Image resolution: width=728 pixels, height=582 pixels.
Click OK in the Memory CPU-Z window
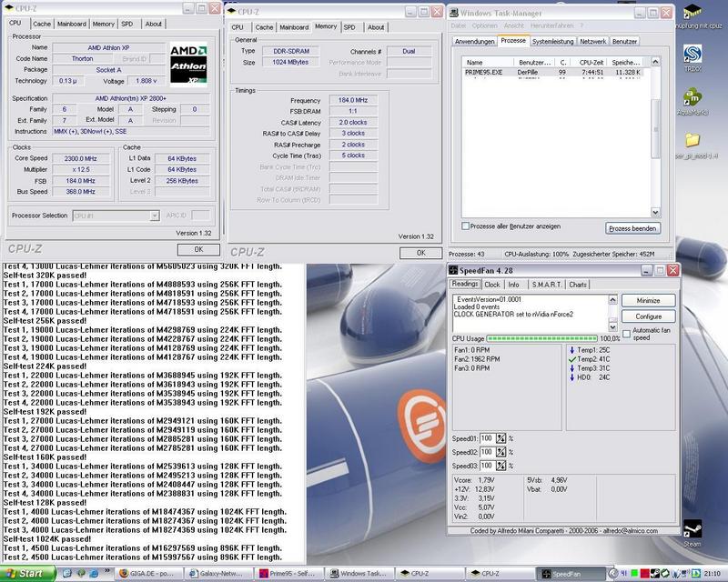click(420, 253)
